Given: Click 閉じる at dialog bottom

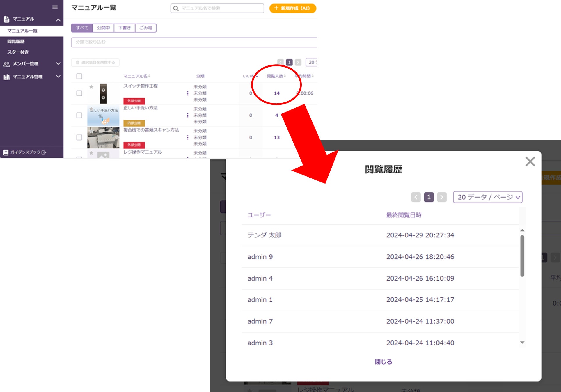Looking at the screenshot, I should (x=383, y=362).
